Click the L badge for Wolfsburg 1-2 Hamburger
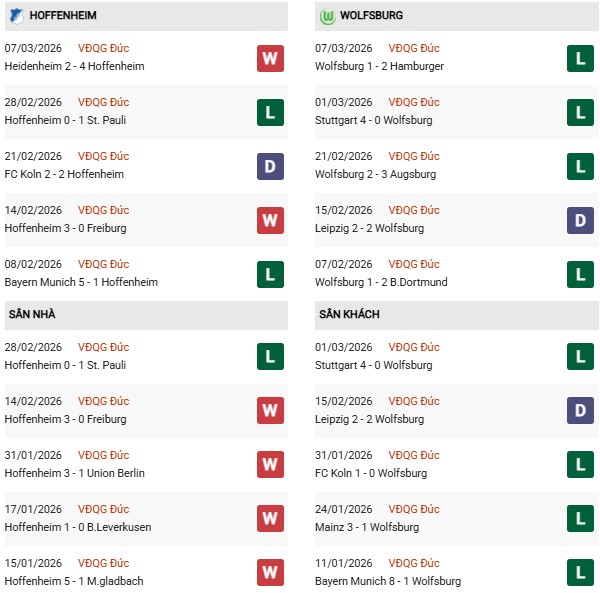 tap(580, 58)
